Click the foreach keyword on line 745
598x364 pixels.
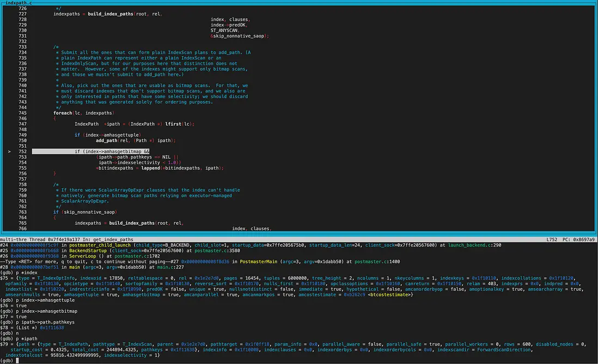(62, 113)
